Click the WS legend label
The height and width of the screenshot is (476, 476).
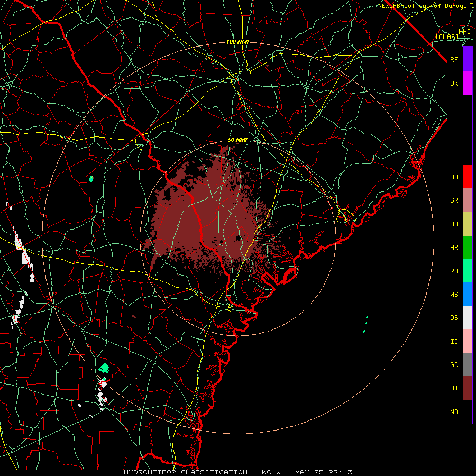click(x=454, y=294)
